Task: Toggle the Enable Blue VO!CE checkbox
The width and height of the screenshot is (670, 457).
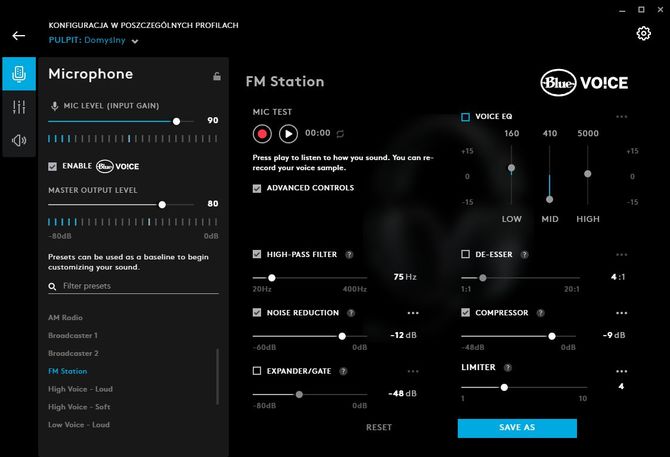Action: click(x=53, y=166)
